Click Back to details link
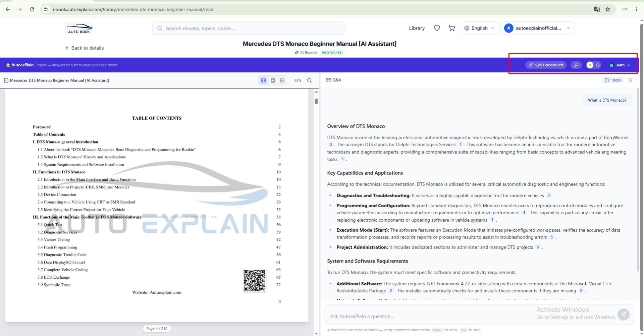This screenshot has height=336, width=644. coord(85,48)
